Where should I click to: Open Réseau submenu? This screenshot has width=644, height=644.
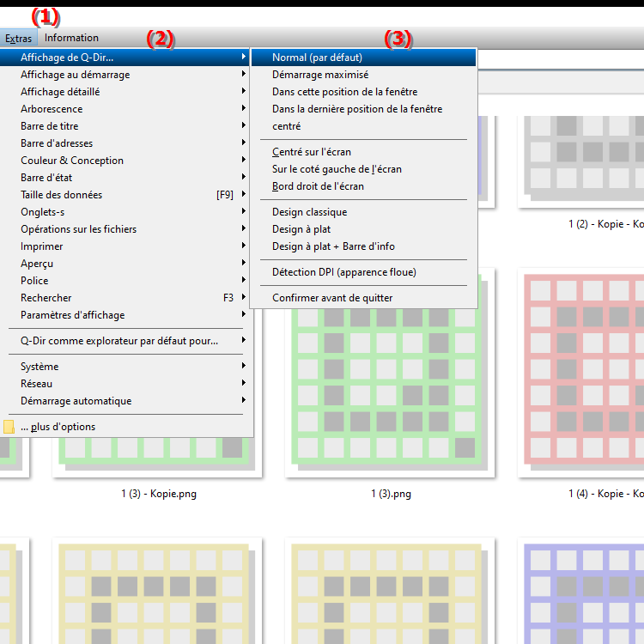pyautogui.click(x=125, y=384)
